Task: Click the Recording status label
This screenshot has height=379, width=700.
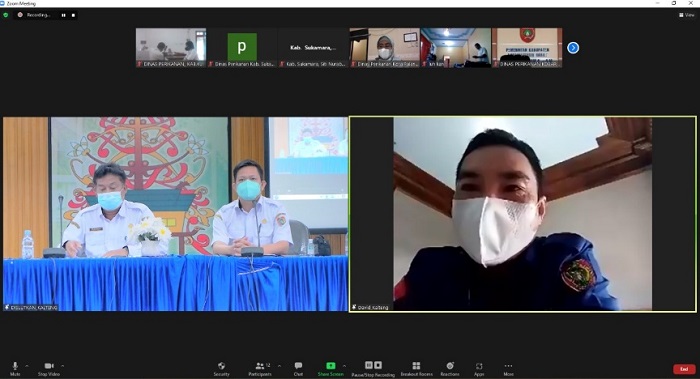Action: point(38,15)
